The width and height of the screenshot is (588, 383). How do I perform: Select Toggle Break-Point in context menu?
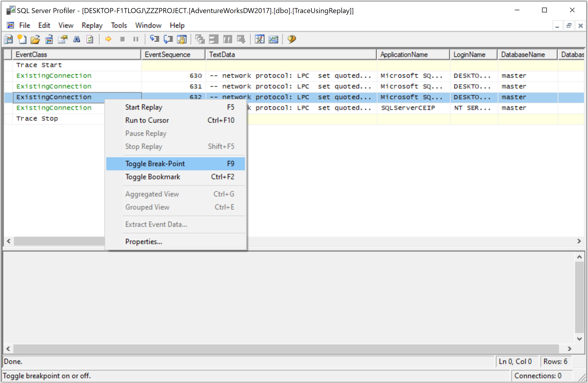[155, 163]
